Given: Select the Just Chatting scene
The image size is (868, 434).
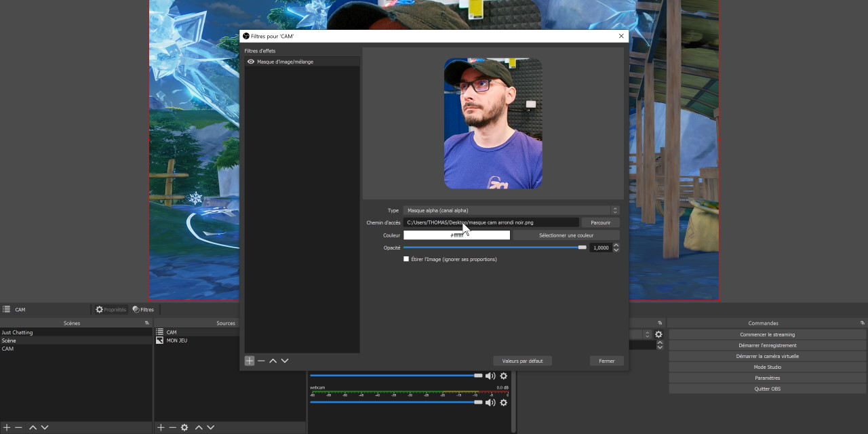Looking at the screenshot, I should pos(18,332).
